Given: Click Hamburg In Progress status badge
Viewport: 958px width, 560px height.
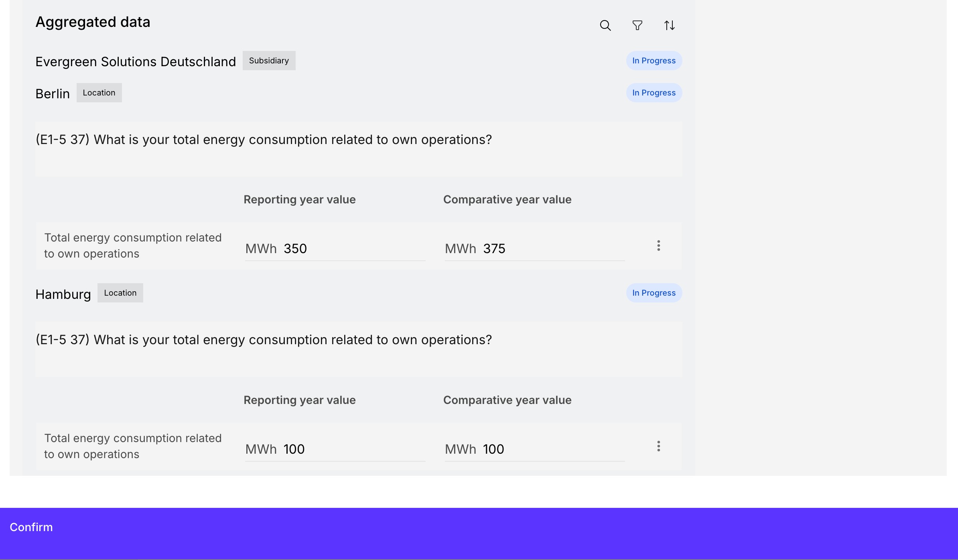Looking at the screenshot, I should (x=654, y=293).
